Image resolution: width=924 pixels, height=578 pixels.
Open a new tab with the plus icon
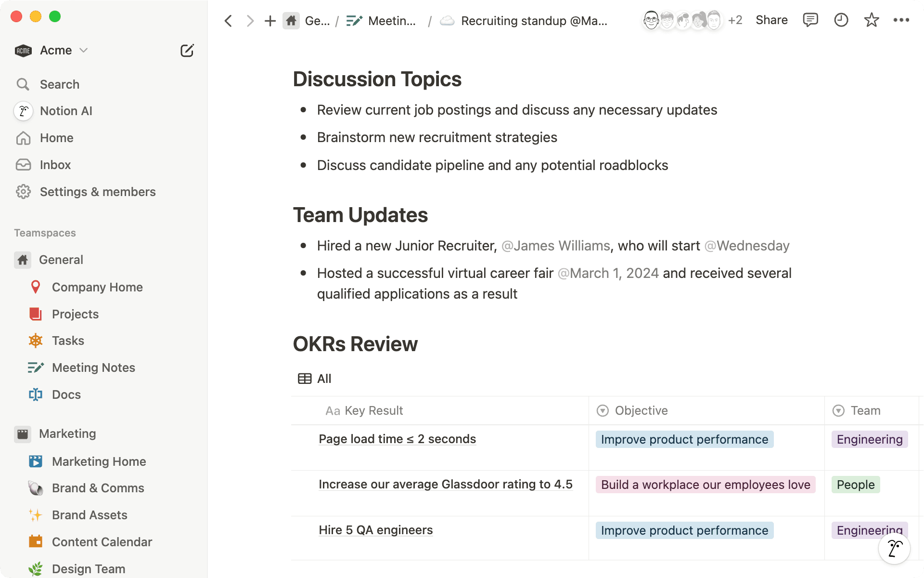[269, 21]
